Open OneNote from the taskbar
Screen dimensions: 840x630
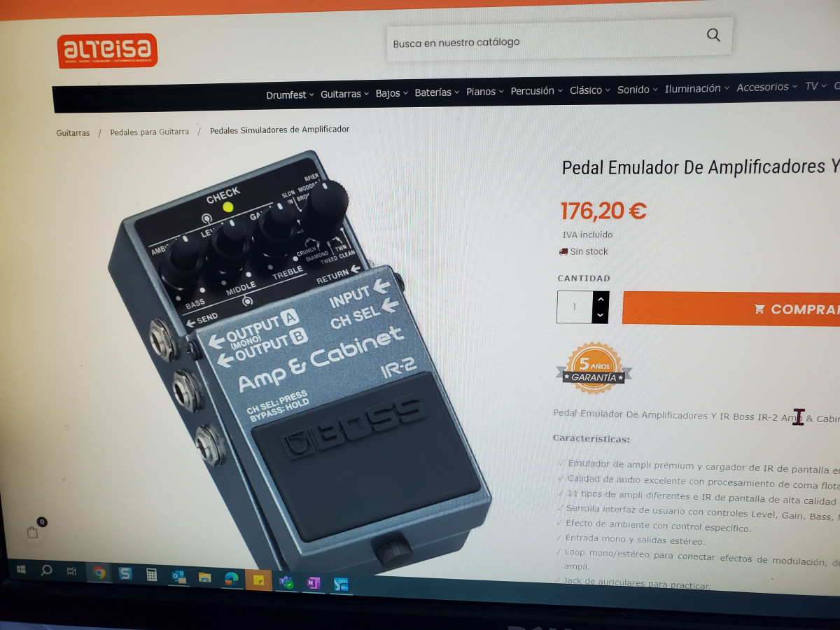[x=313, y=582]
